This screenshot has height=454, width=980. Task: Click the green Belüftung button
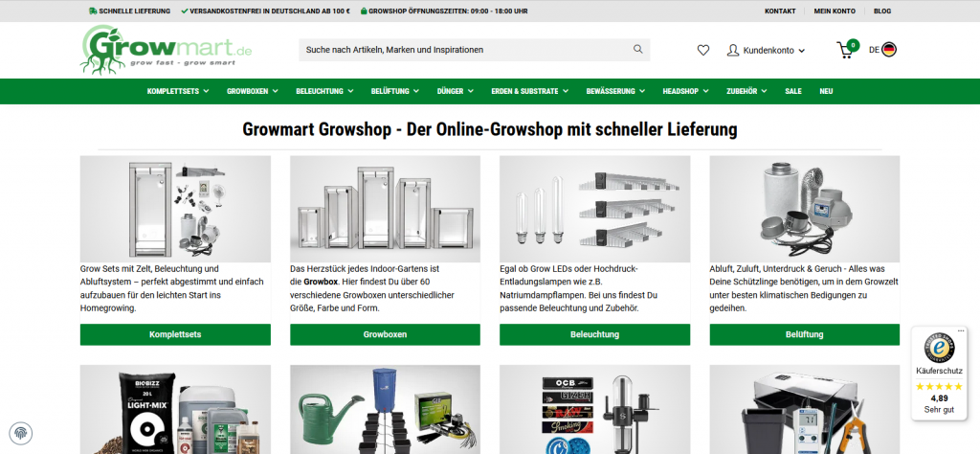click(804, 334)
